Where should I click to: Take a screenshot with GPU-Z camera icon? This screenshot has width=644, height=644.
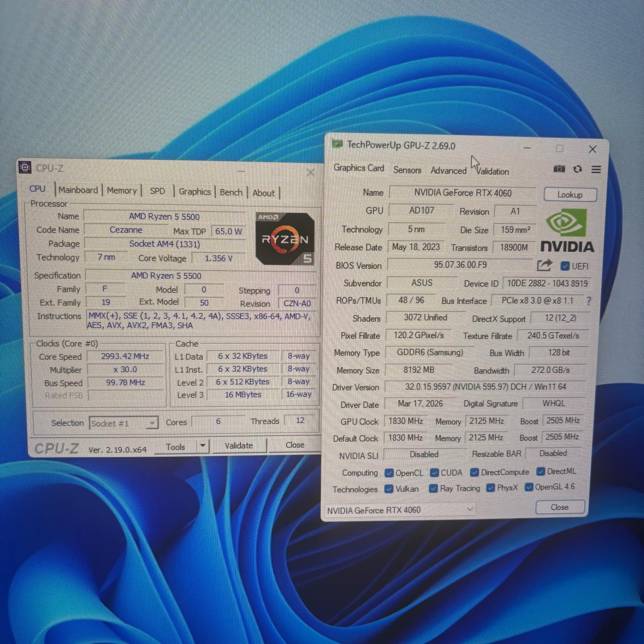tap(559, 169)
